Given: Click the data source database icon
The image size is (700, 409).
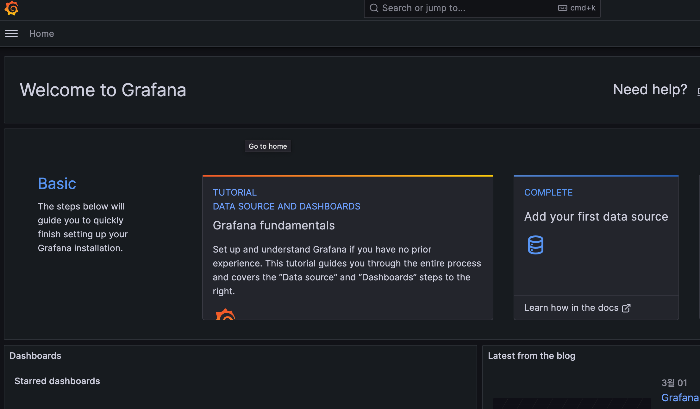Looking at the screenshot, I should click(535, 245).
